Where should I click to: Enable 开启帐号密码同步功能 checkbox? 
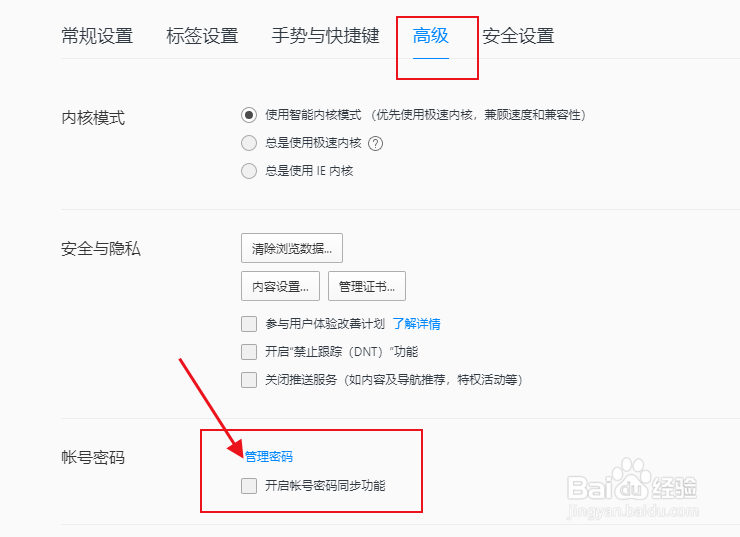point(249,486)
